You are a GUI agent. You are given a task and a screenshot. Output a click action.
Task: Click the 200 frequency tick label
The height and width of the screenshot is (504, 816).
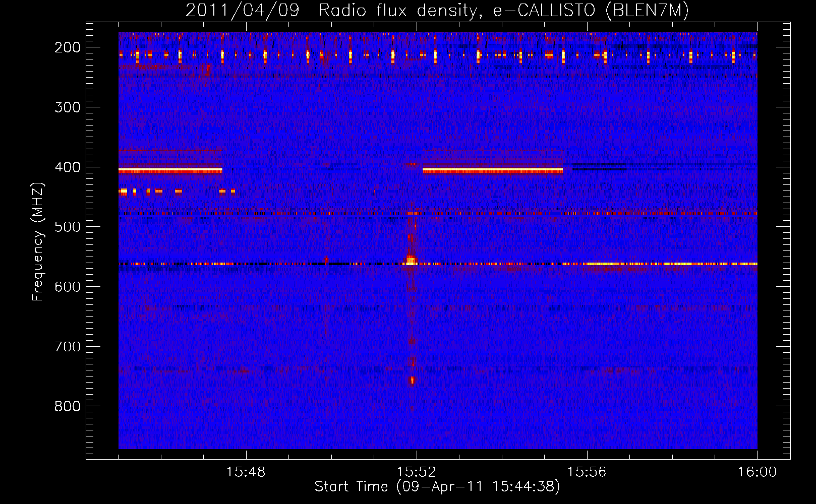click(x=68, y=47)
